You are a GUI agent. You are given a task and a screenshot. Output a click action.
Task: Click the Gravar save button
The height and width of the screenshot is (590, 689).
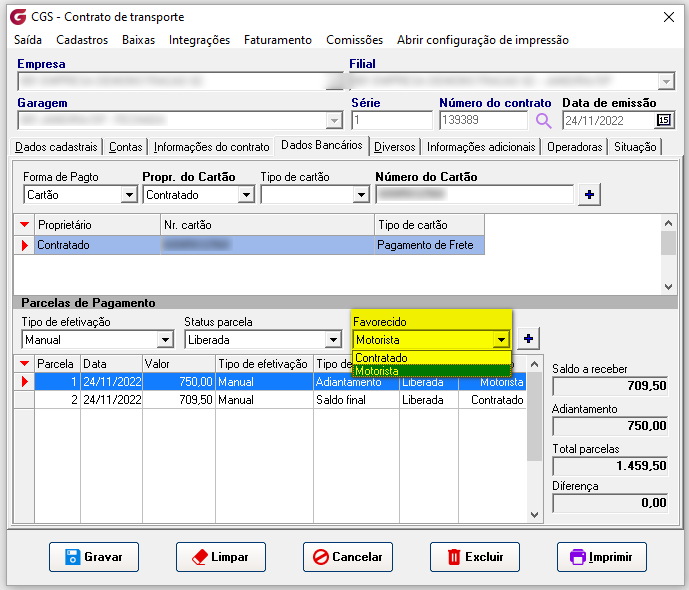[94, 557]
